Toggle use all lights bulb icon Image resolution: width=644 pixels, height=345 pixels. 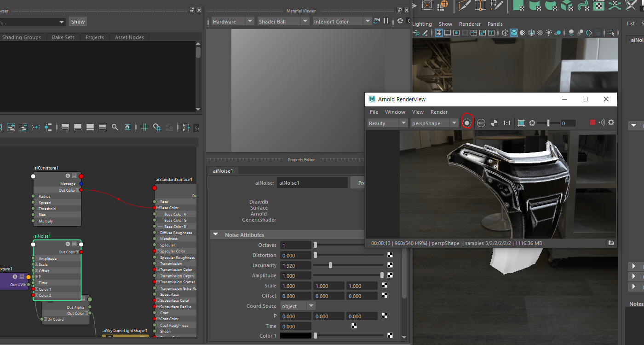pyautogui.click(x=548, y=33)
